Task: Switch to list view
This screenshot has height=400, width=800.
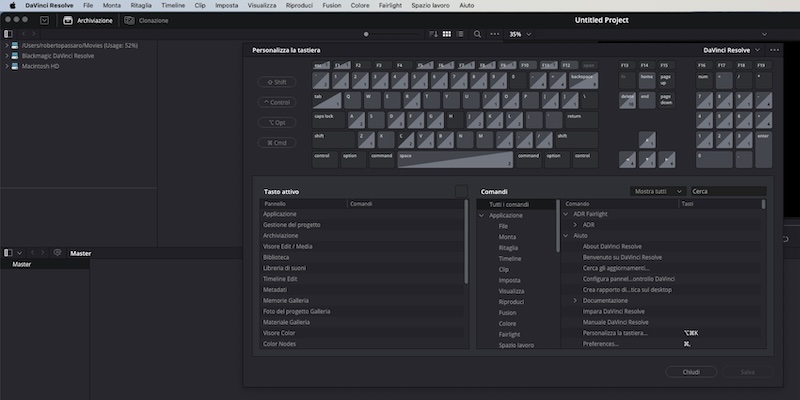Action: pyautogui.click(x=461, y=34)
